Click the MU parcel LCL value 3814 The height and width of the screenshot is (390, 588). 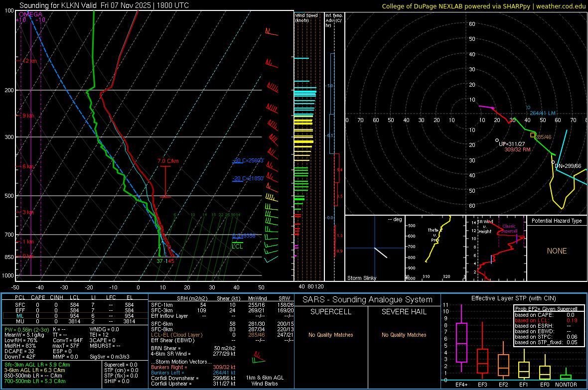[x=74, y=321]
